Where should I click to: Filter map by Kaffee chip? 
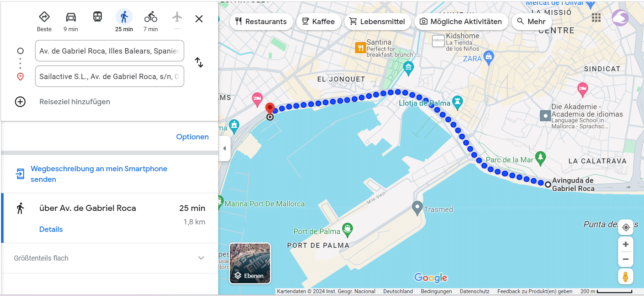[x=318, y=22]
